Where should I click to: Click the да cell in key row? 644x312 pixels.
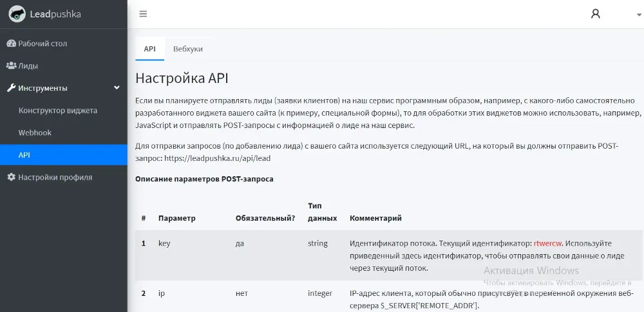pyautogui.click(x=240, y=243)
